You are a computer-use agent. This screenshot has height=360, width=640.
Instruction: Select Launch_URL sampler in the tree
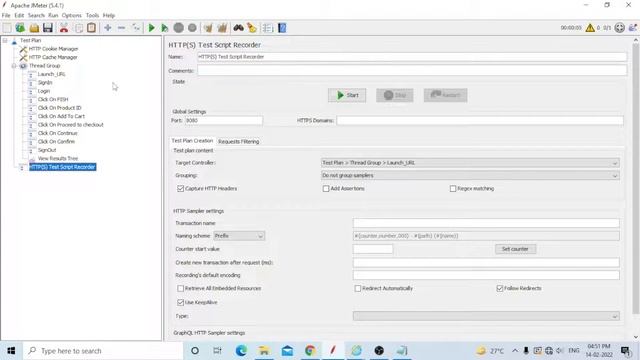[x=51, y=74]
